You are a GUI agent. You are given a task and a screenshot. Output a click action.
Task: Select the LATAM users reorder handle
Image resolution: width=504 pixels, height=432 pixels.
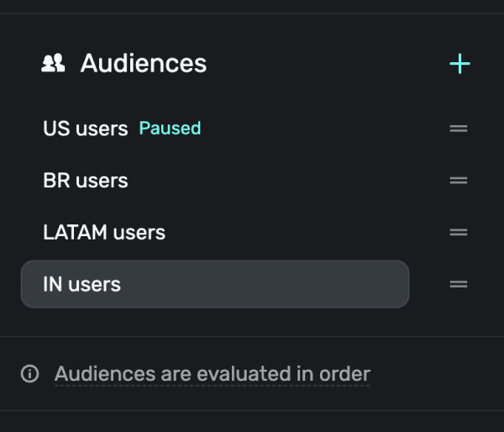click(459, 232)
